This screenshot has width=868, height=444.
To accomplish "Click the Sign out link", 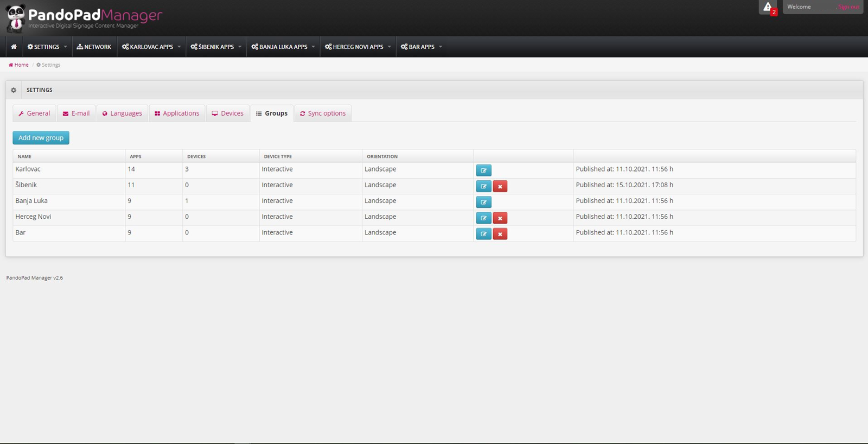I will click(848, 7).
